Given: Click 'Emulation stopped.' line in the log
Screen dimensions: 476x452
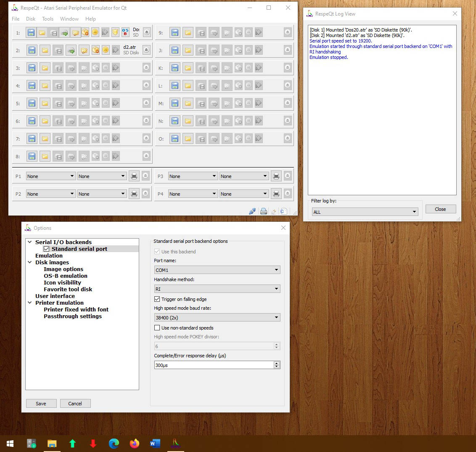Looking at the screenshot, I should coord(329,57).
